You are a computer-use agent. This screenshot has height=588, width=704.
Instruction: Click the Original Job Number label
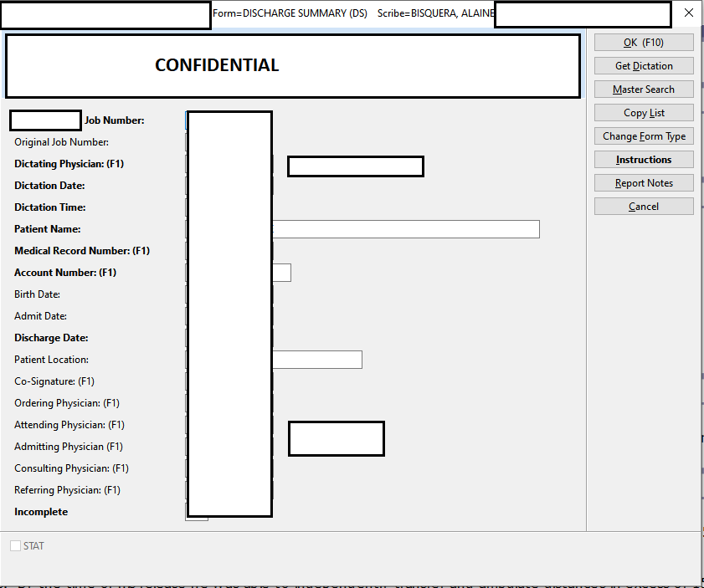[x=61, y=142]
